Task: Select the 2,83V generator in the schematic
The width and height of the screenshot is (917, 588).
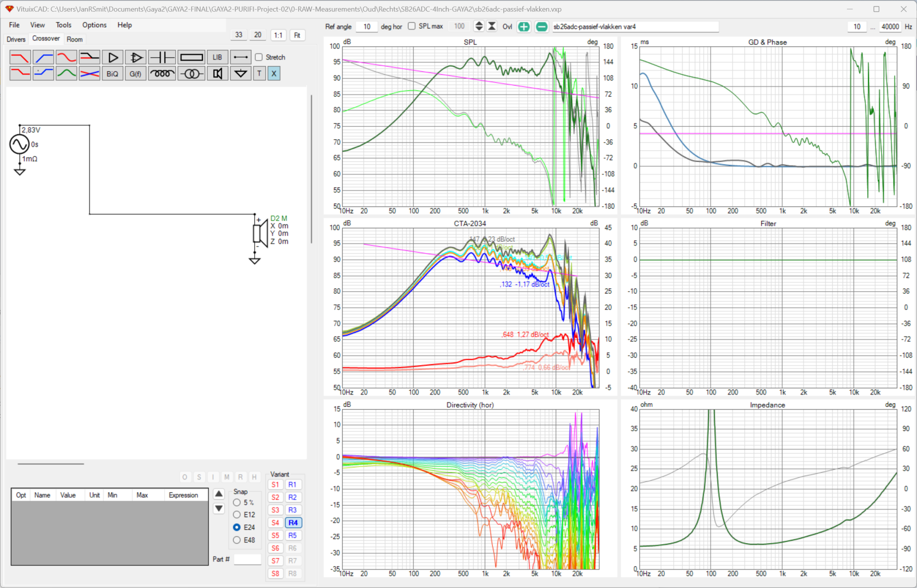Action: (20, 144)
